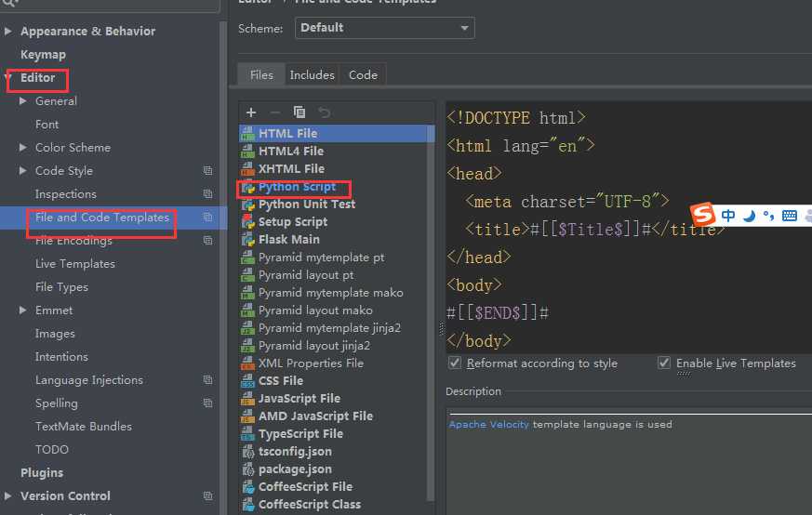Select the AMD JavaScript File icon
Viewport: 812px width, 515px height.
pos(248,416)
